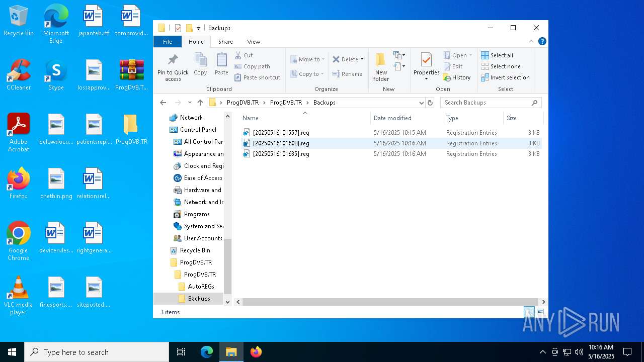Select AutoREGs folder in tree
644x362 pixels.
point(201,287)
